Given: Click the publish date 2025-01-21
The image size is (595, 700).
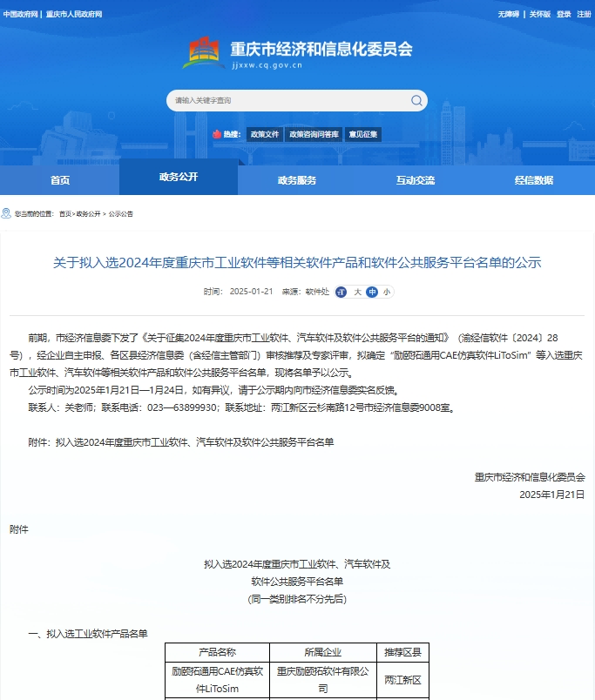Looking at the screenshot, I should tap(251, 292).
